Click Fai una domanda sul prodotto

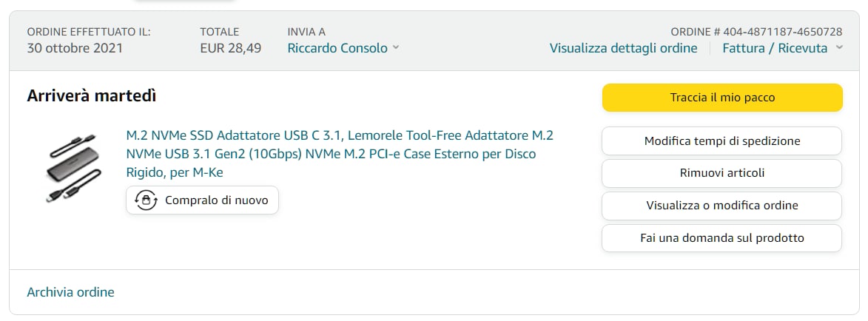[721, 238]
